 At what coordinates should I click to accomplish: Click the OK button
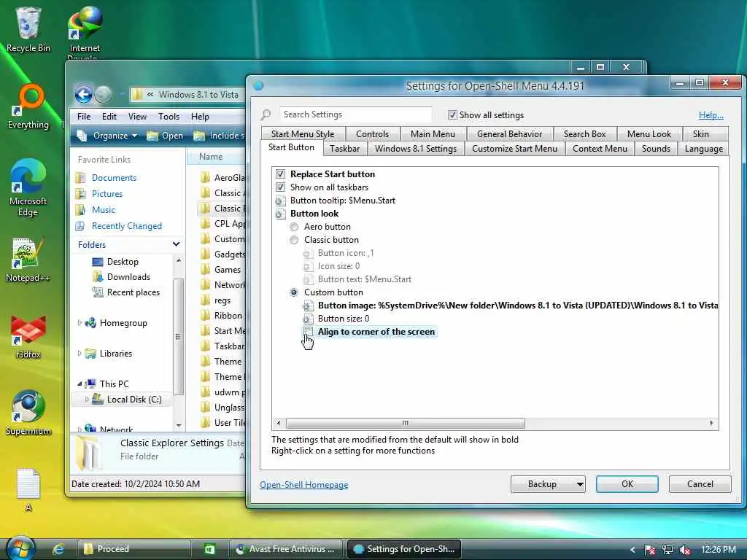coord(627,484)
